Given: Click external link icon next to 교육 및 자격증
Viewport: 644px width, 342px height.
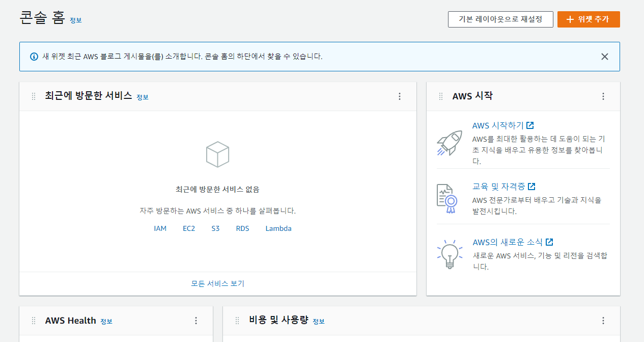Looking at the screenshot, I should coord(531,187).
